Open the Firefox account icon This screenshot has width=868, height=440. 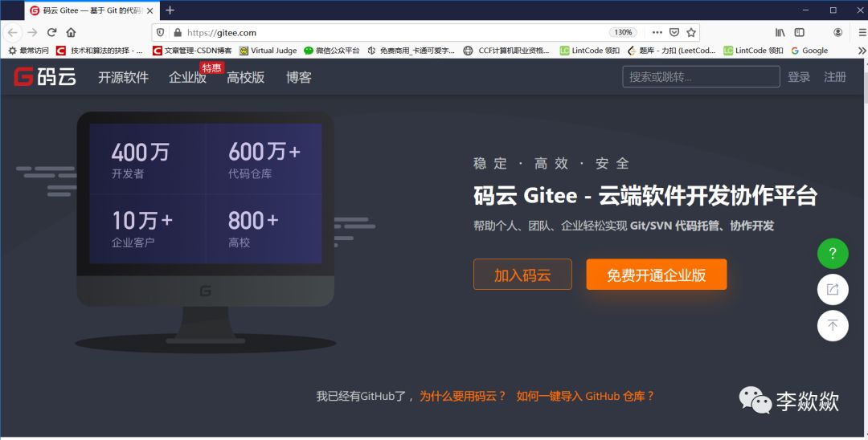tap(838, 33)
